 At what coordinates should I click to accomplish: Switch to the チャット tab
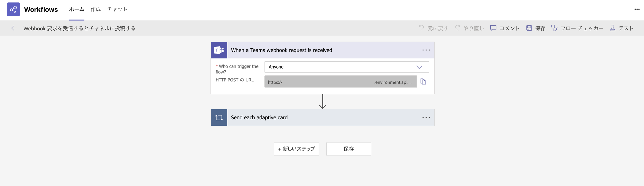pyautogui.click(x=117, y=9)
